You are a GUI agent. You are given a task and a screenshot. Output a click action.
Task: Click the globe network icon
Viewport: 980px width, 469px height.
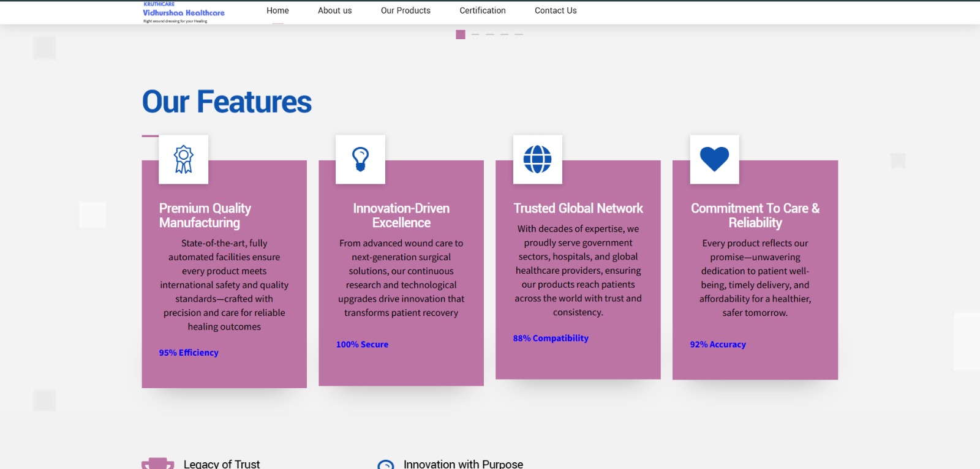click(537, 159)
